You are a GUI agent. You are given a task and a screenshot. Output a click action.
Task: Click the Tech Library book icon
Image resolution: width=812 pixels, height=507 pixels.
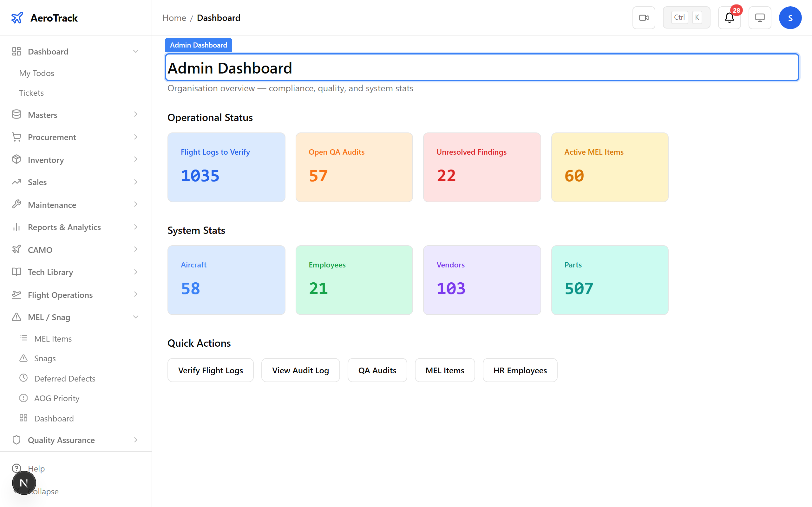(x=16, y=272)
